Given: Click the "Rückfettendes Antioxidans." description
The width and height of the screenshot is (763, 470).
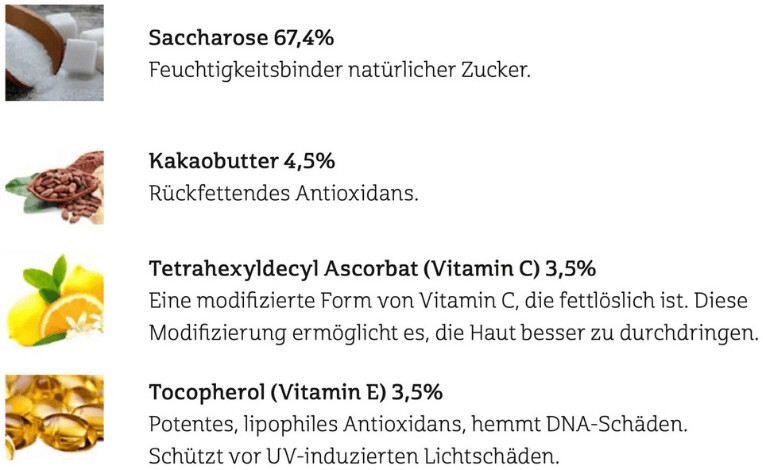Looking at the screenshot, I should [x=282, y=192].
